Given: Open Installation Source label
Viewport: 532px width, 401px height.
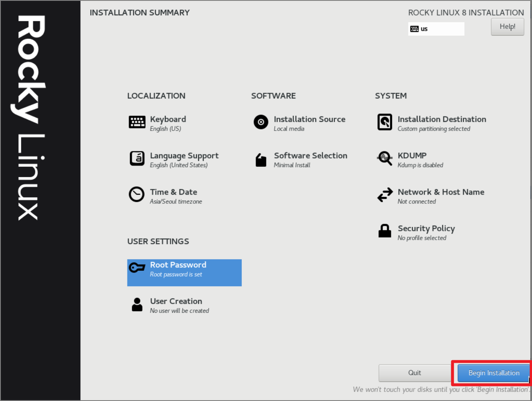Looking at the screenshot, I should (309, 119).
